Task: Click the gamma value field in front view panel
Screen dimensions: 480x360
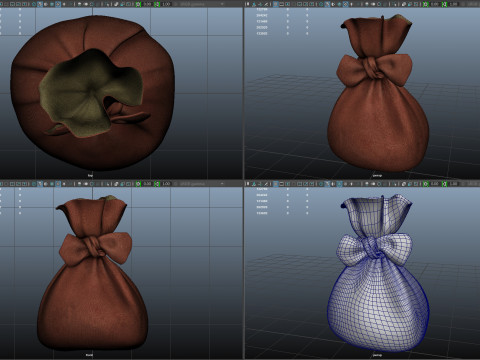Action: coord(166,184)
